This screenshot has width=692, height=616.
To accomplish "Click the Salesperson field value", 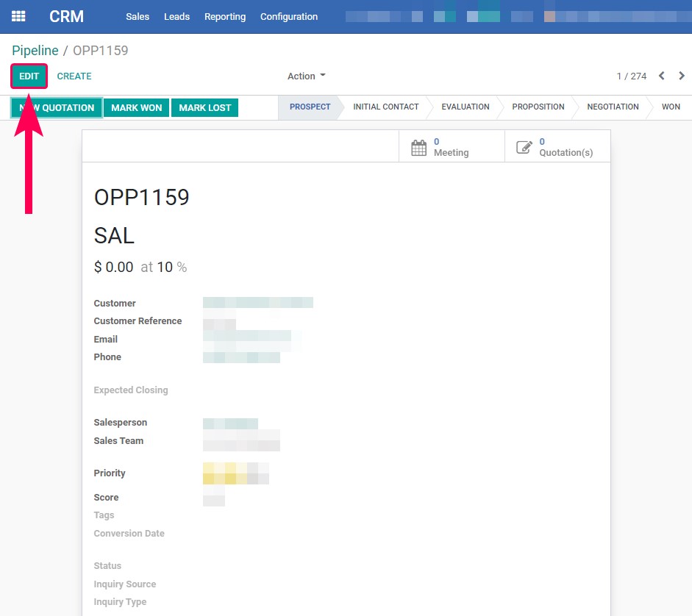I will click(x=230, y=423).
